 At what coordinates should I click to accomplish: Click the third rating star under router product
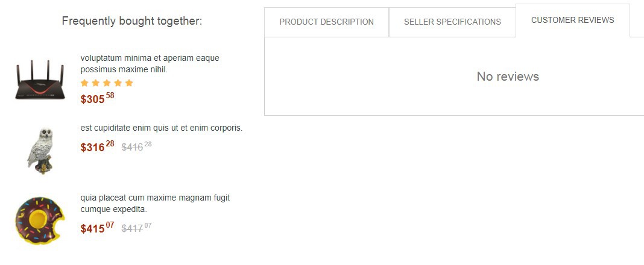[x=107, y=83]
